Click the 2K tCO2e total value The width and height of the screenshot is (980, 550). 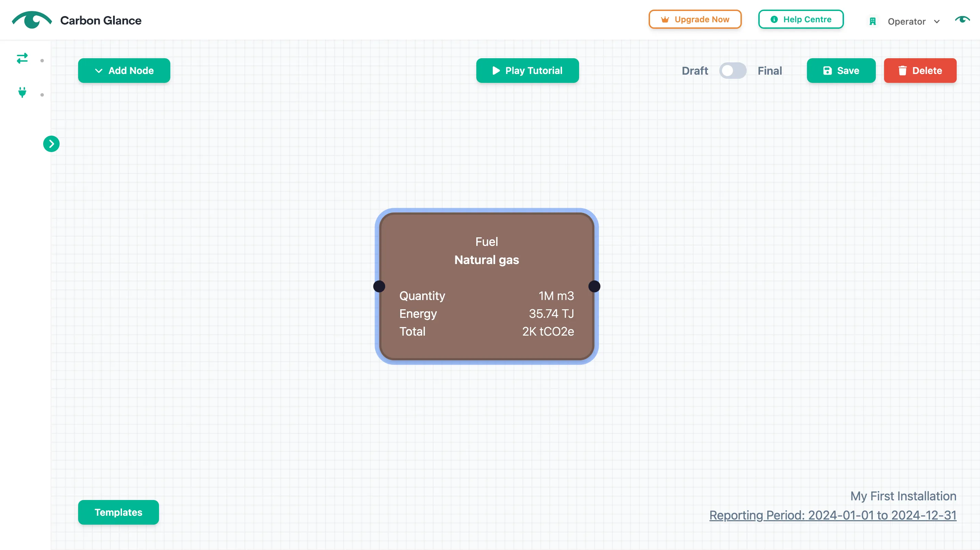click(548, 332)
